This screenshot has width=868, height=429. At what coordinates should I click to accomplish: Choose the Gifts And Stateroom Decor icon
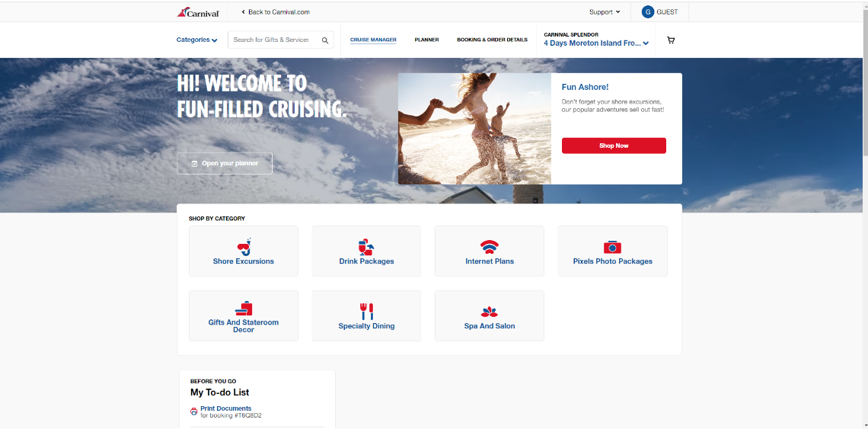pos(244,309)
